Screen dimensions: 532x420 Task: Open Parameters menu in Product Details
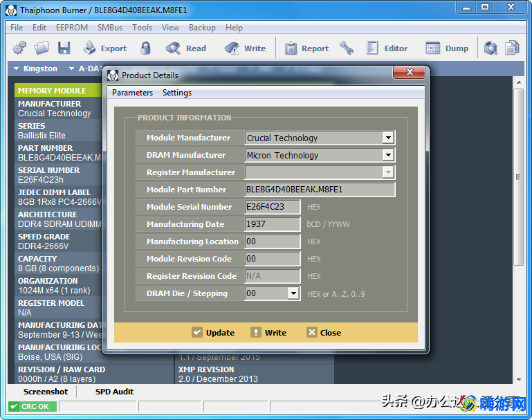point(132,93)
